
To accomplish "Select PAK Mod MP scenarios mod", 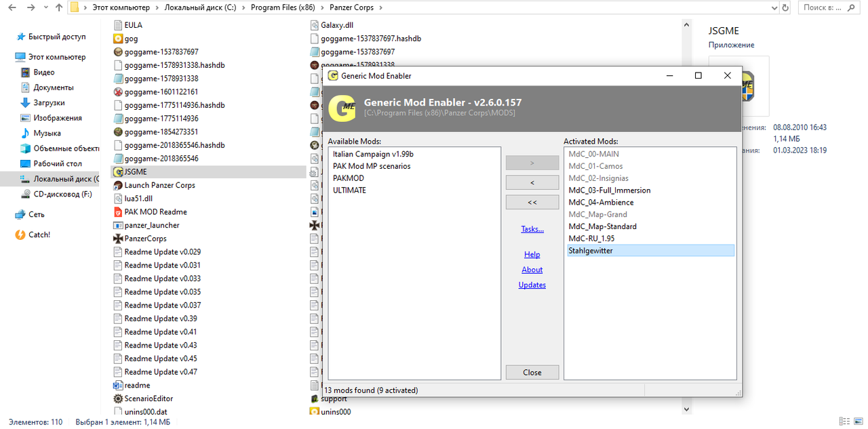I will coord(372,166).
